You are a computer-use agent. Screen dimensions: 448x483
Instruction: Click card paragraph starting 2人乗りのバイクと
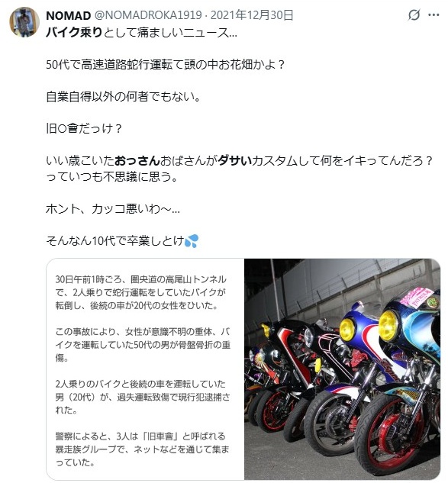click(x=143, y=397)
